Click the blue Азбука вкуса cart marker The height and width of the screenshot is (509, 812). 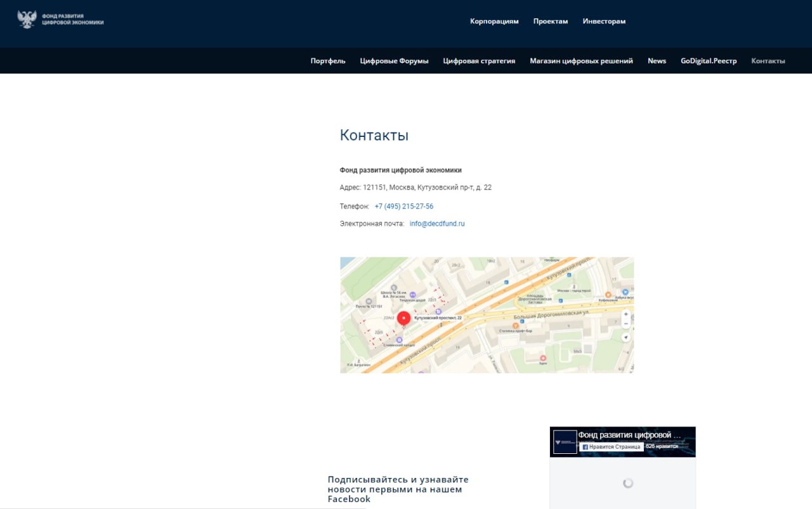pos(625,292)
